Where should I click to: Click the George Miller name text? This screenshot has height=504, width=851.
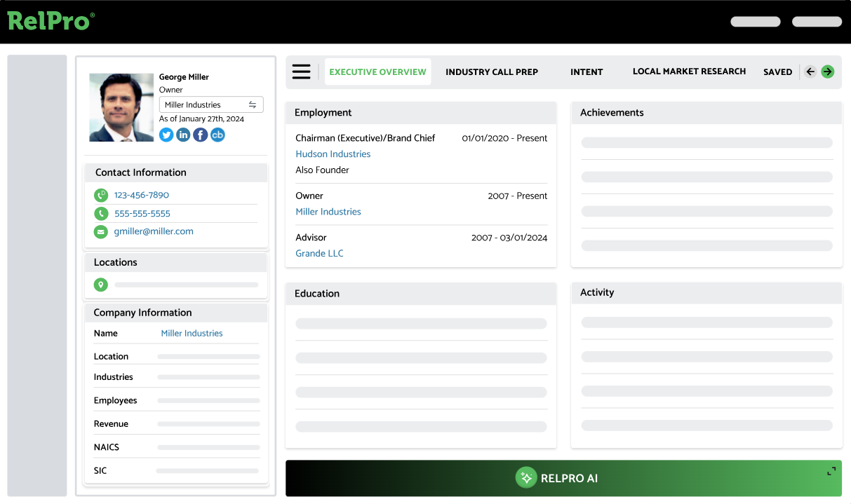point(184,77)
